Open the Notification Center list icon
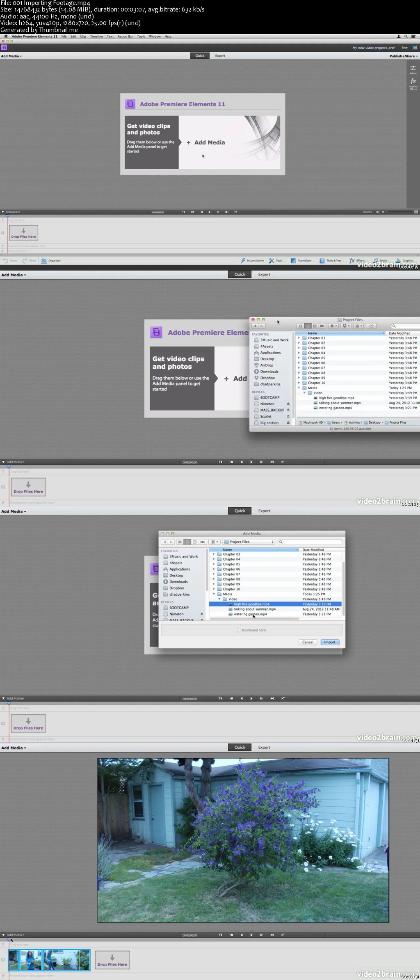420x980 pixels. point(414,37)
